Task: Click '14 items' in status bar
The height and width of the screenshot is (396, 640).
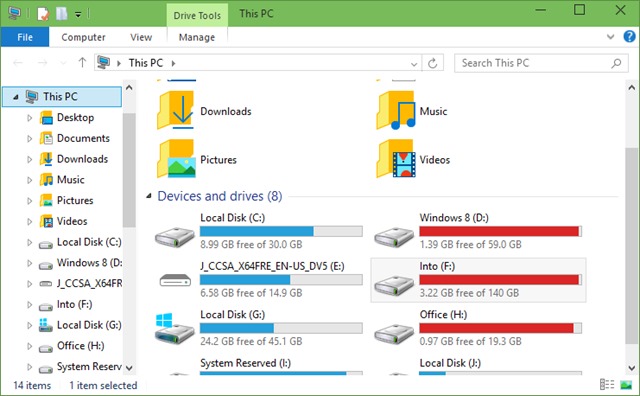Action: click(x=32, y=385)
